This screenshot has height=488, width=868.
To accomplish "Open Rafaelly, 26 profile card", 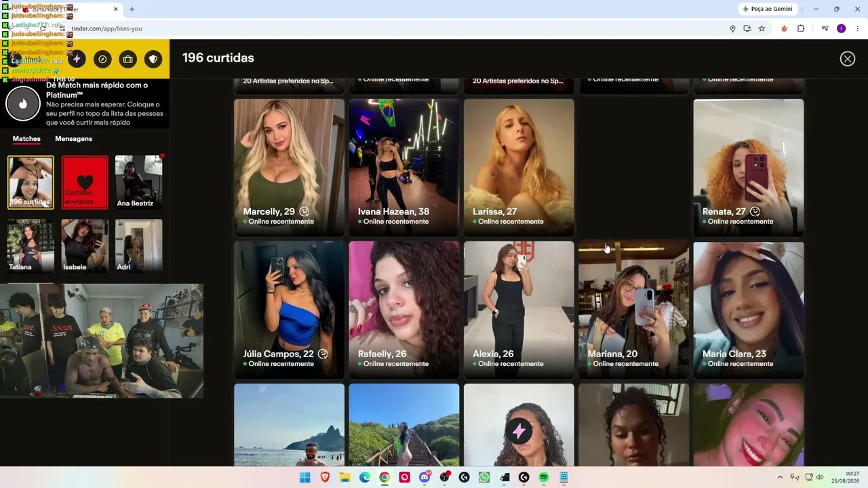I will pos(404,310).
